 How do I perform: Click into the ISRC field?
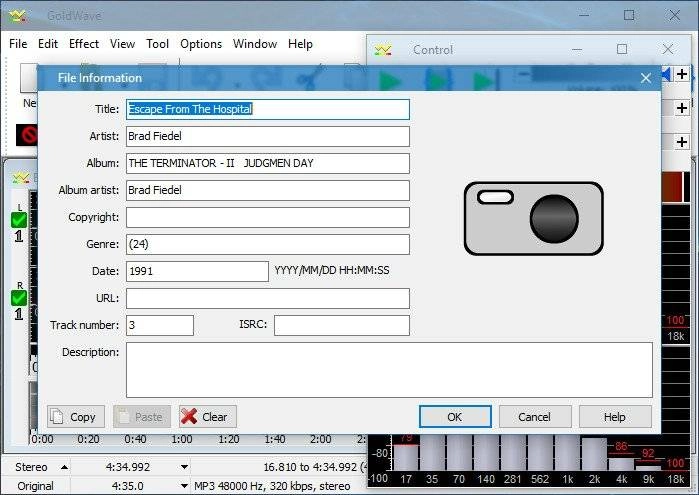[x=341, y=325]
